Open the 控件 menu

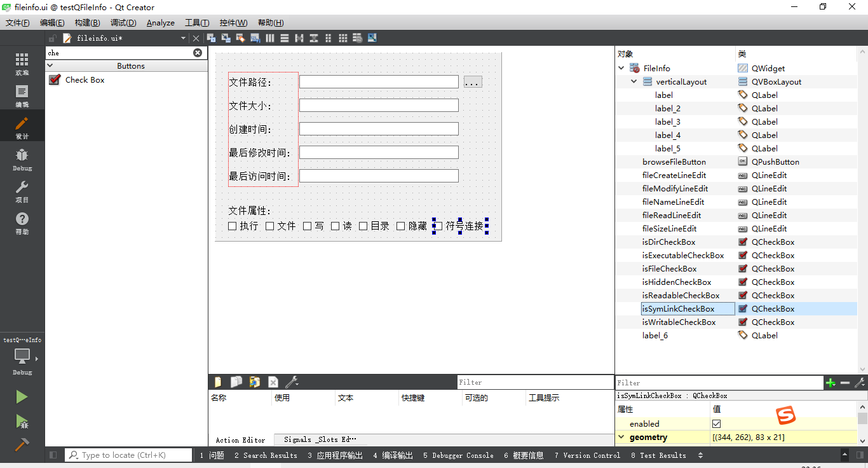pos(233,22)
